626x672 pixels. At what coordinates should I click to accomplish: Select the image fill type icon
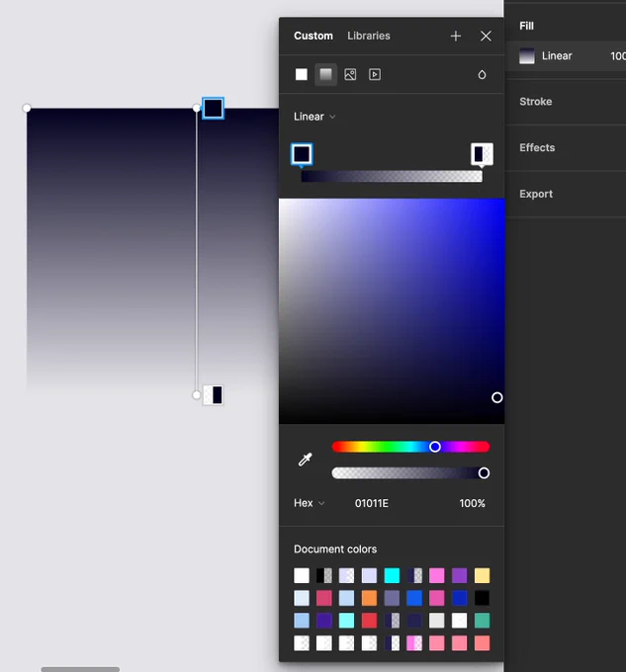(350, 74)
